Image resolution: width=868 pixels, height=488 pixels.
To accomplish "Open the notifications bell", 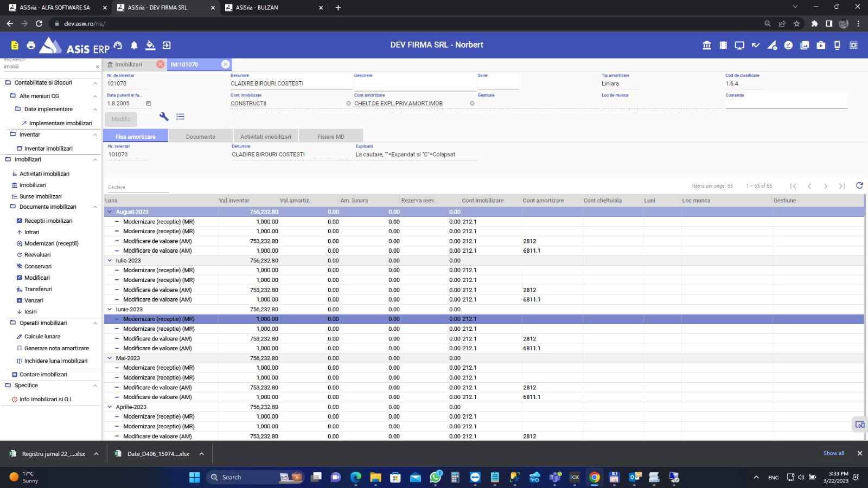I will pyautogui.click(x=134, y=46).
